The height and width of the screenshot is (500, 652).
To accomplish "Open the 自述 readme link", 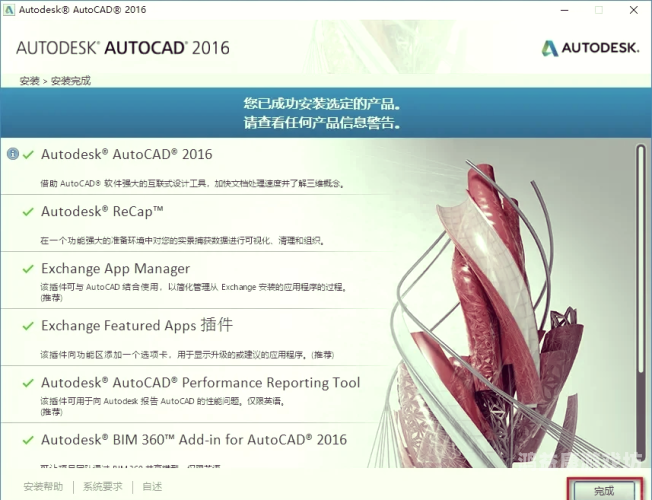I will 152,487.
